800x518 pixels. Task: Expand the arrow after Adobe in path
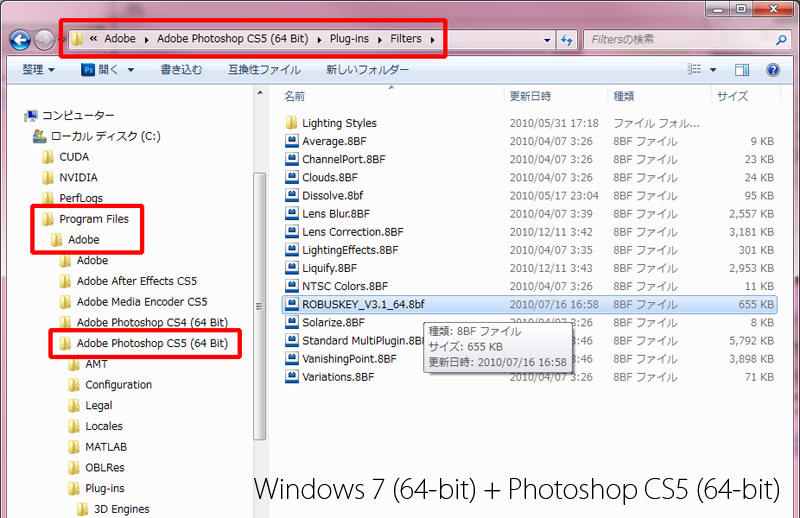[146, 40]
